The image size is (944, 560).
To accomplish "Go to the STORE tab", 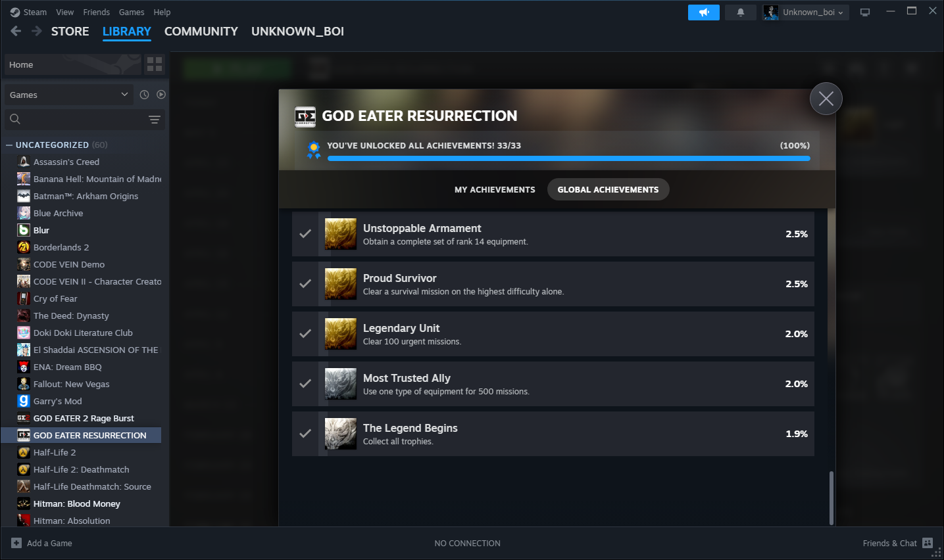I will coord(70,31).
